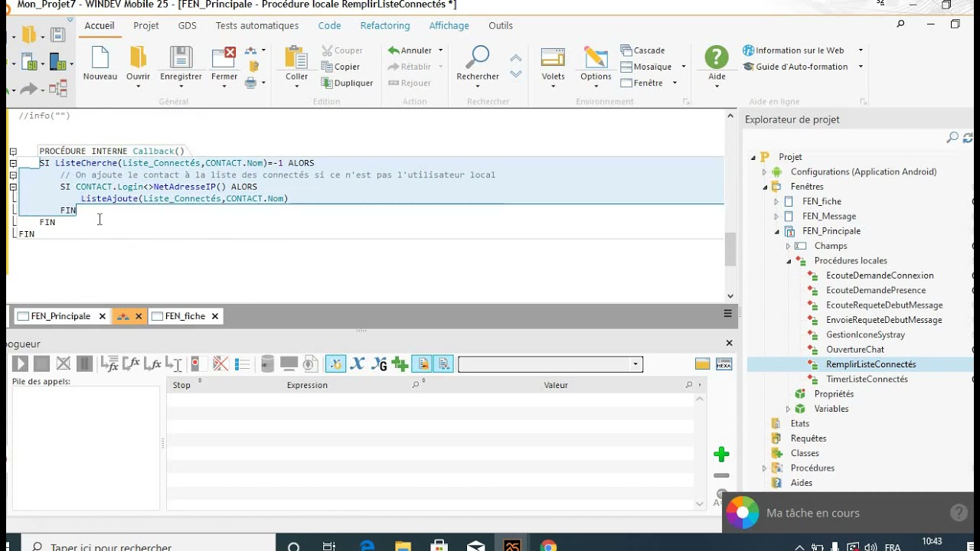This screenshot has width=980, height=551.
Task: Switch to the FEN_Principale document tab
Action: (60, 316)
